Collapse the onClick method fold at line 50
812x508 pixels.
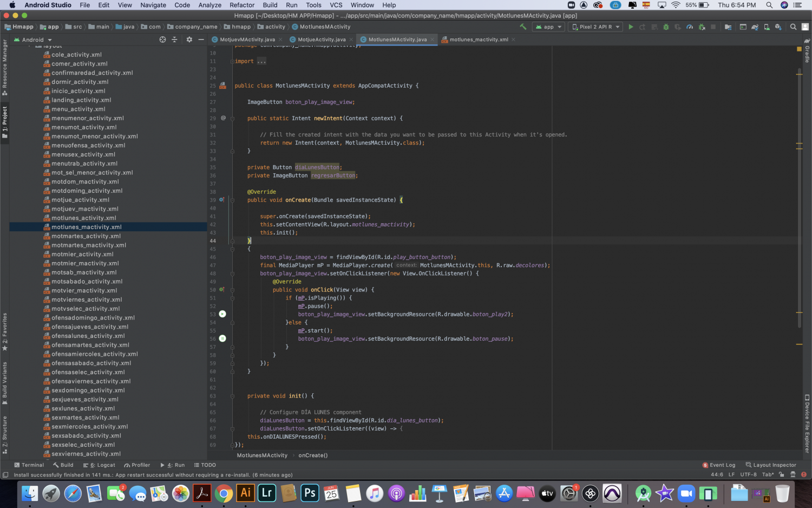click(x=232, y=290)
